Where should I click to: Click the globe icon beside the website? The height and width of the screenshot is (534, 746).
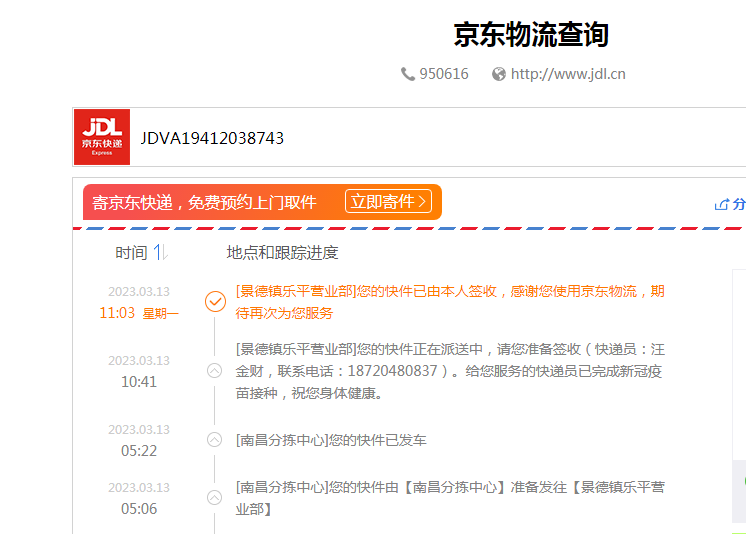click(499, 74)
